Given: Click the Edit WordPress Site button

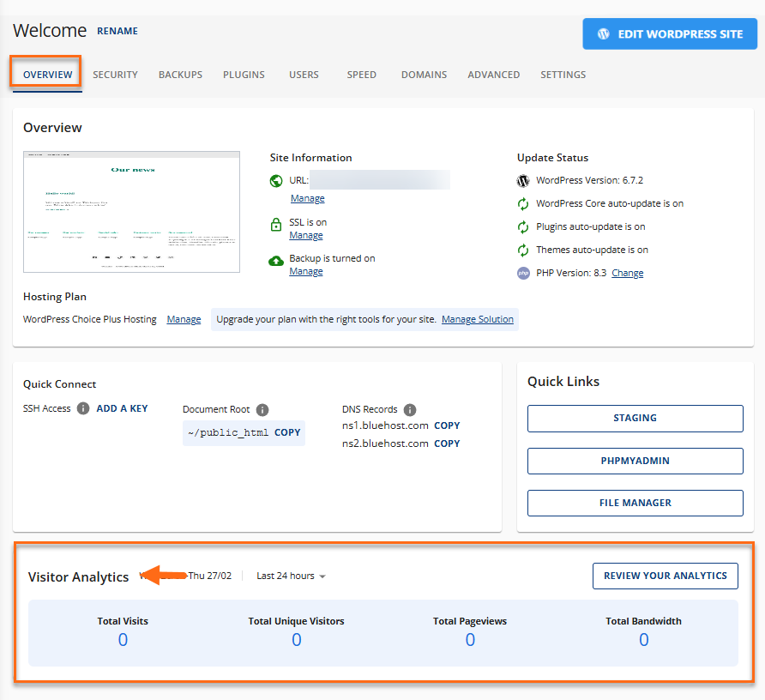Looking at the screenshot, I should click(x=670, y=34).
